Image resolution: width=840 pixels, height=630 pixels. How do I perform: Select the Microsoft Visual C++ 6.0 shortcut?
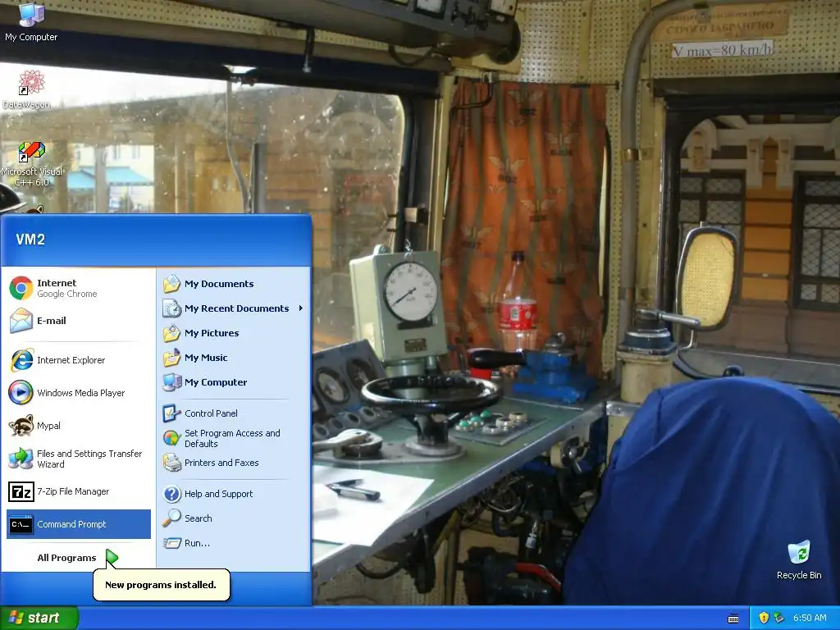pos(31,164)
